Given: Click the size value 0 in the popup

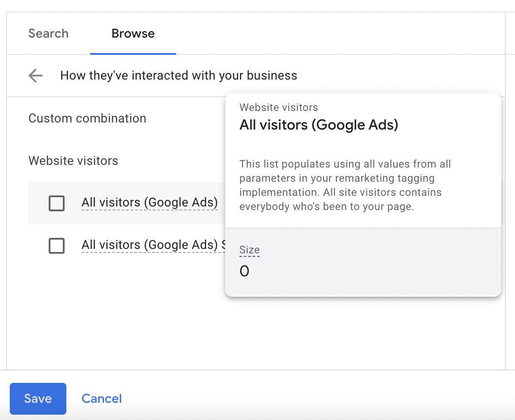Looking at the screenshot, I should (x=244, y=271).
